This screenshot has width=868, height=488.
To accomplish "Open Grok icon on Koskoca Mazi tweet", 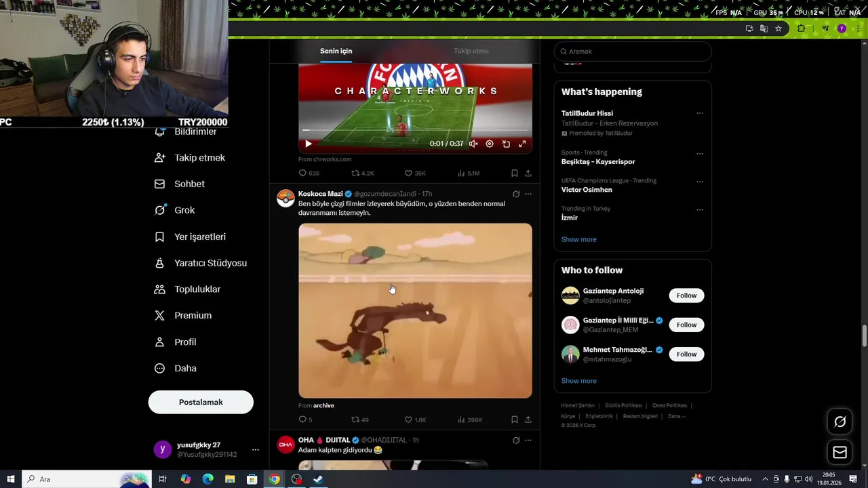I will pyautogui.click(x=516, y=194).
